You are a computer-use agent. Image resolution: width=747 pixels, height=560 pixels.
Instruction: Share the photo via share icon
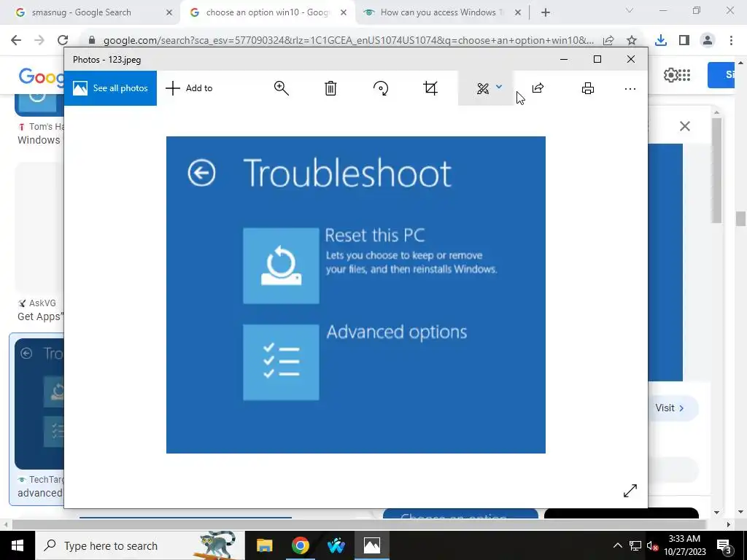[x=538, y=88]
